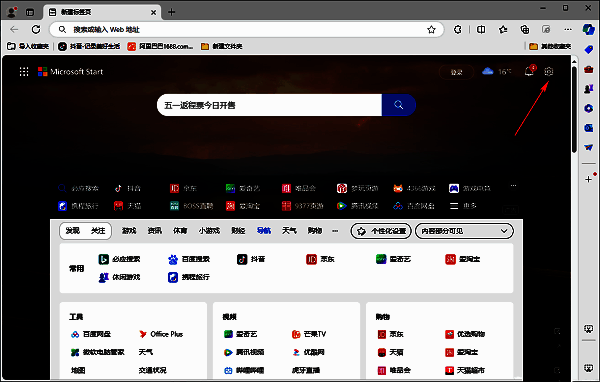The height and width of the screenshot is (382, 600).
Task: Open 微软电脑管家 link under 工具
Action: coord(98,352)
